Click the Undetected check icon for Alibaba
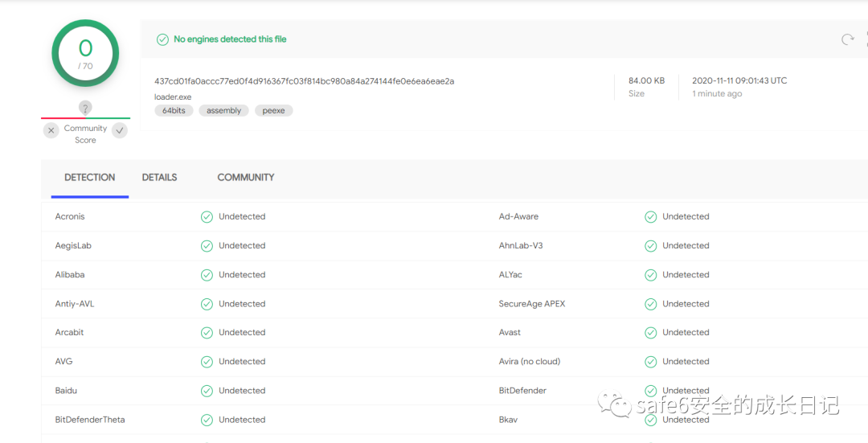 click(207, 275)
